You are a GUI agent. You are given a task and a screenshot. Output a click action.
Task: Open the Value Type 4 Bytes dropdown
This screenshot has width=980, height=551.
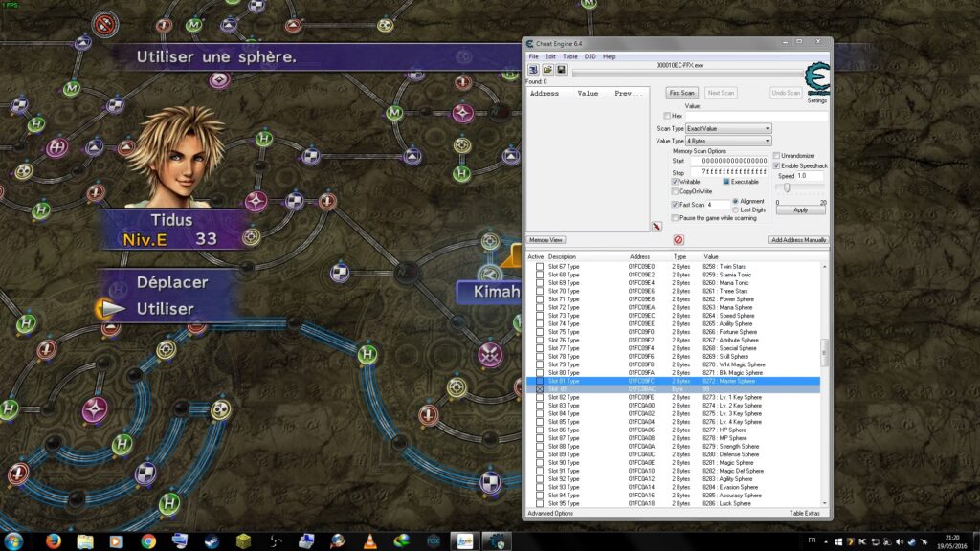[728, 142]
